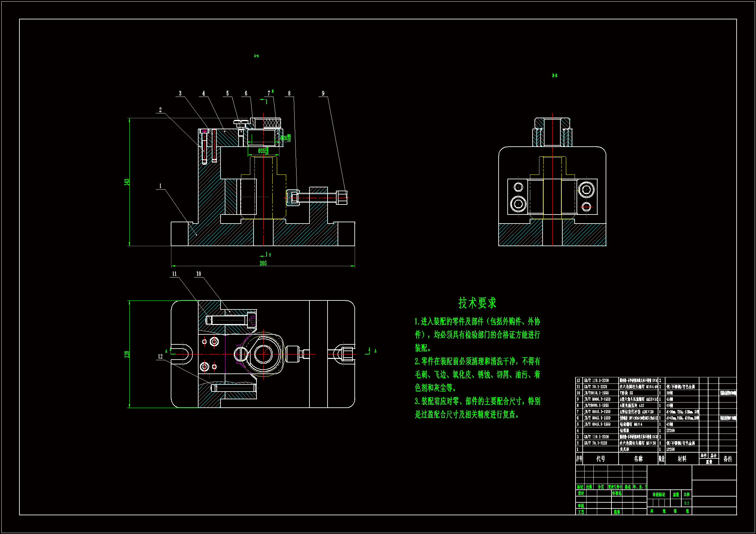Select the B-B section view label
756x534 pixels.
pos(555,76)
